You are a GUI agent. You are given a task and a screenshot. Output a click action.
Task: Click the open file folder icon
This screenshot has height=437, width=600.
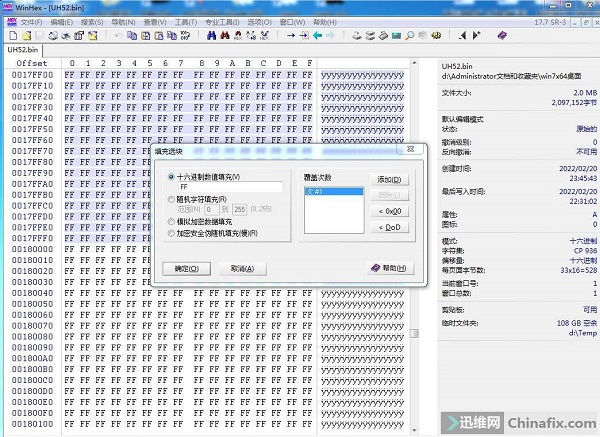coord(21,35)
